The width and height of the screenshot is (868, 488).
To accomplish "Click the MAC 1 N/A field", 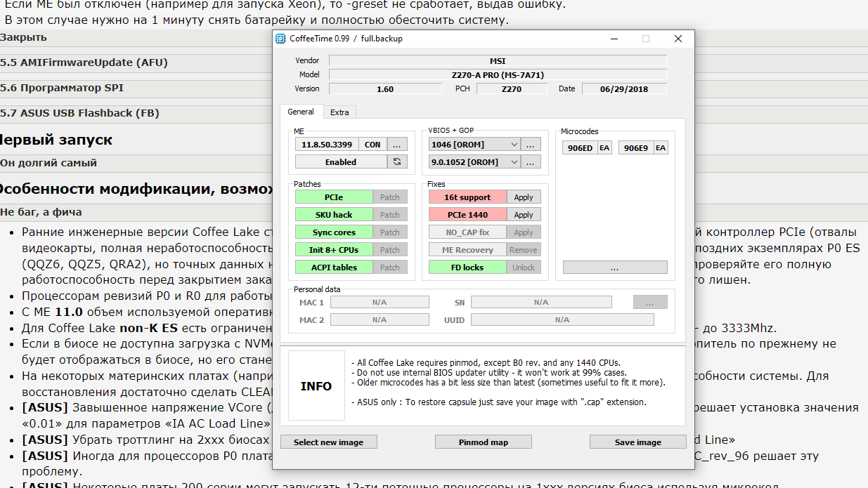I will (380, 302).
